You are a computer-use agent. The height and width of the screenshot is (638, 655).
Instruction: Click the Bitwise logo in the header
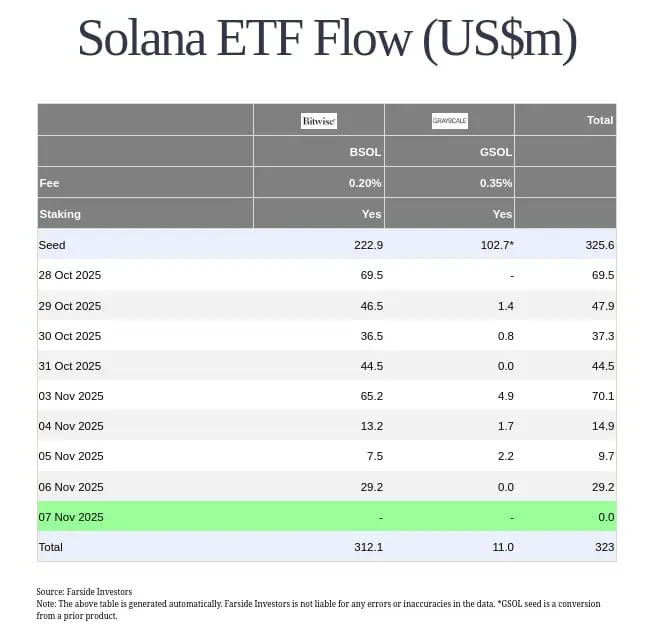319,121
